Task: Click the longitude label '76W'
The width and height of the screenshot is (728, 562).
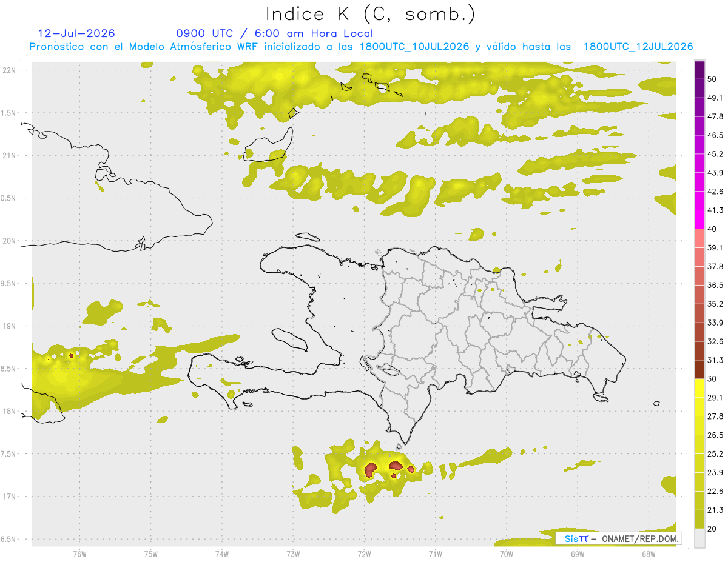Action: (79, 554)
